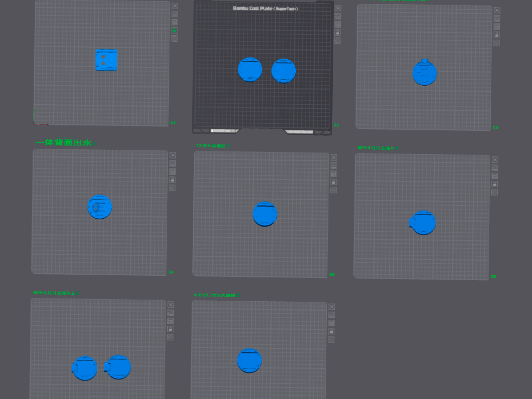
Task: Remove the plate holding two tabbed discs
Action: [170, 305]
